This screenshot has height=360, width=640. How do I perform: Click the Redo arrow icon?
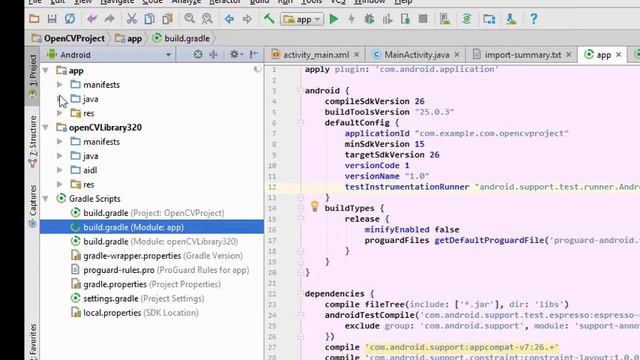109,19
